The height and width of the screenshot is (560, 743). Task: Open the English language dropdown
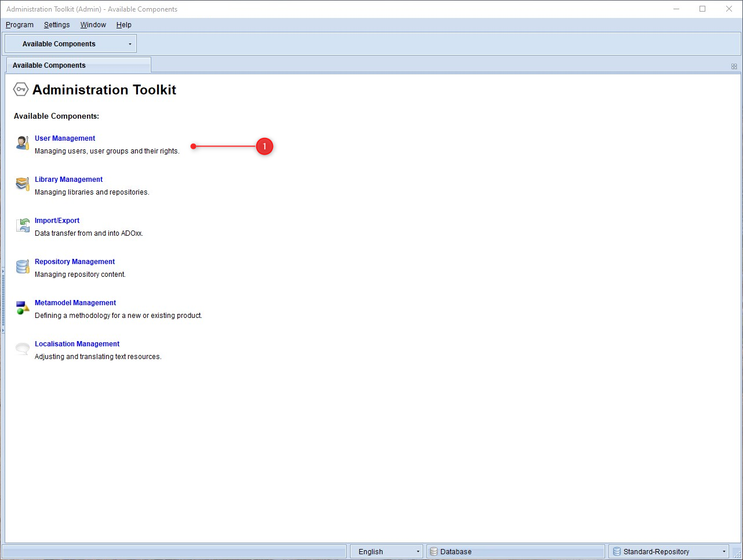(387, 551)
